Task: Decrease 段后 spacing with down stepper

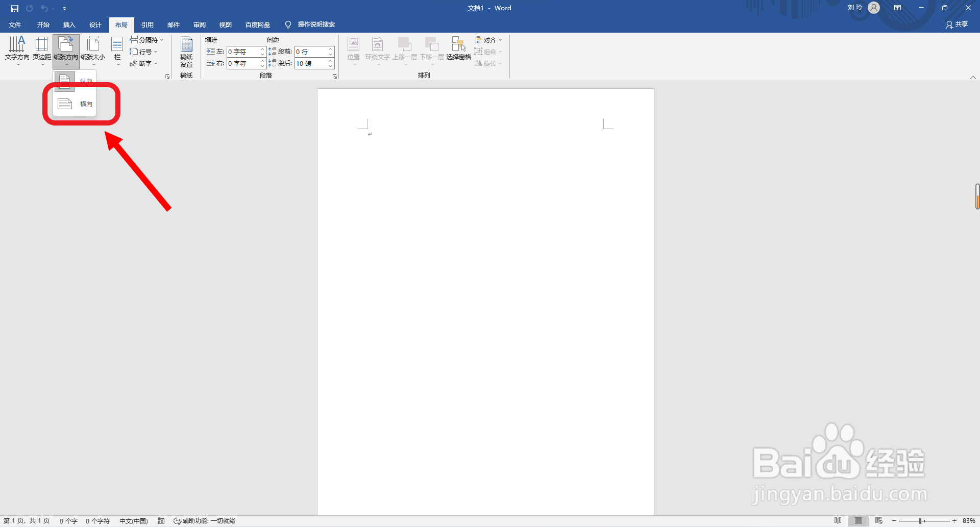Action: click(331, 66)
